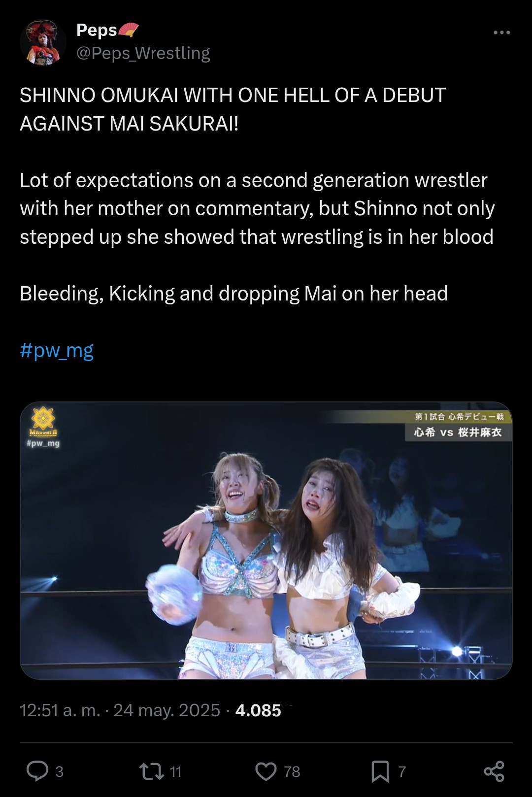
Task: Click the reply speech bubble icon
Action: tap(37, 771)
